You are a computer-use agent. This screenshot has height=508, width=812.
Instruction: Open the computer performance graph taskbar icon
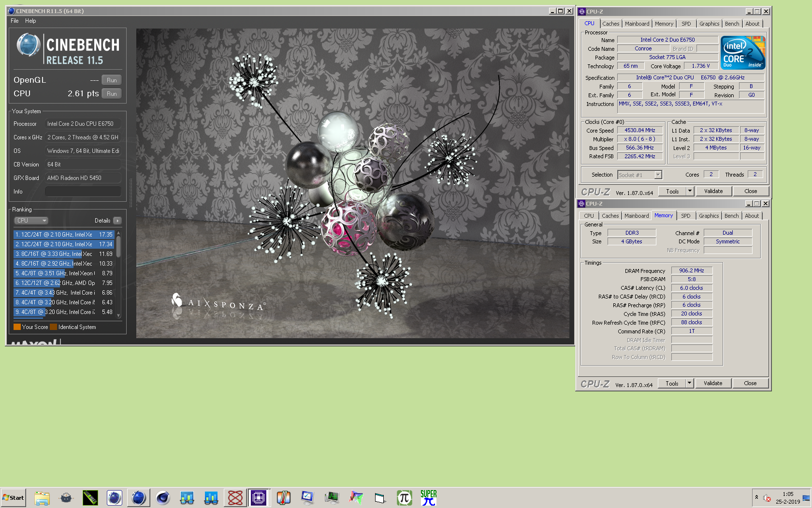pos(332,498)
